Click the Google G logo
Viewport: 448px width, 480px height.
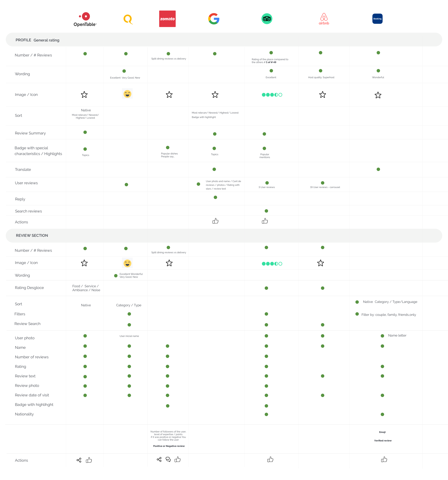pos(214,19)
